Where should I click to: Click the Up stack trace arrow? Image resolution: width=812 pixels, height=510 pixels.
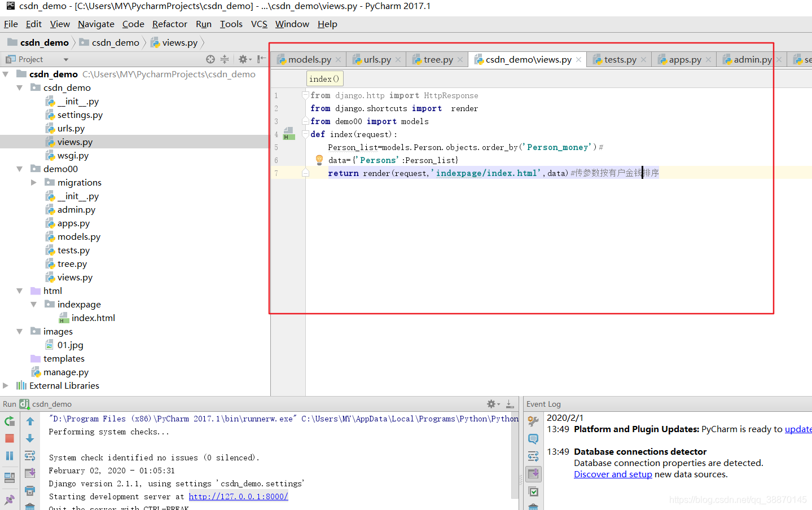[x=30, y=421]
